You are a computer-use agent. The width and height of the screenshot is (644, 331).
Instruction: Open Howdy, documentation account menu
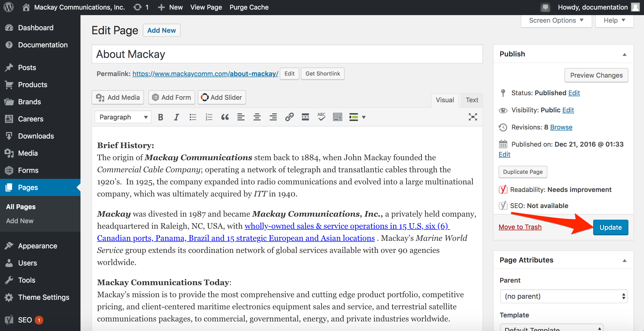point(599,7)
